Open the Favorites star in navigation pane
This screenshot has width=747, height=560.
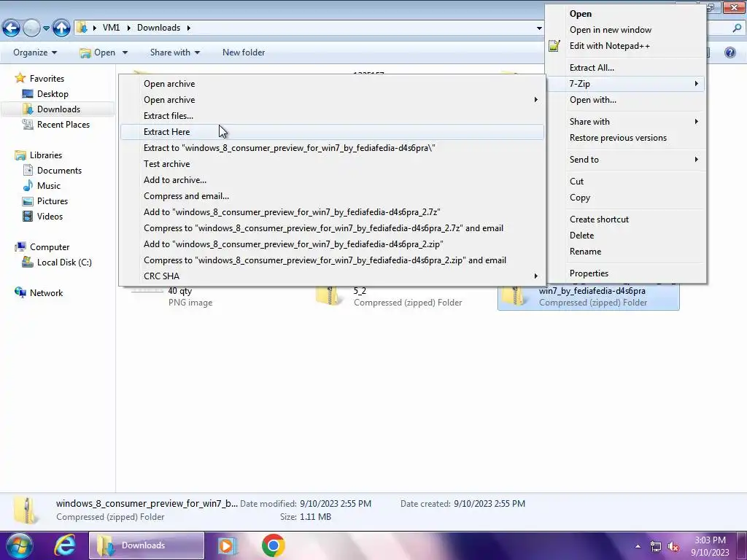point(20,78)
